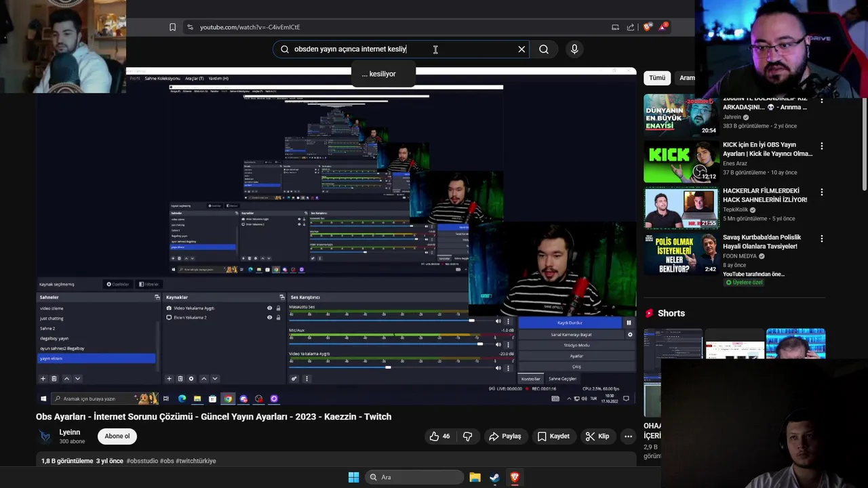Screen dimensions: 868x488
Task: Open Mic/Aux three-dot menu
Action: 508,344
